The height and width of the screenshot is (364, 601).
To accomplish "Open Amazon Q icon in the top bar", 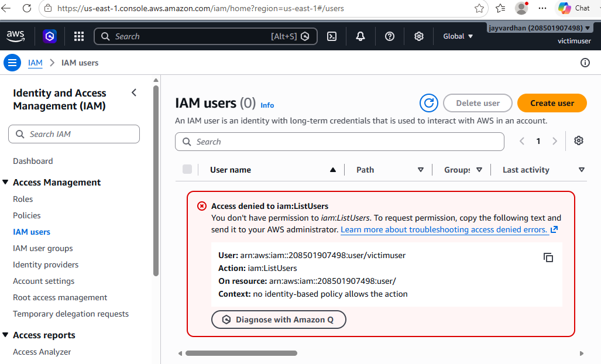I will click(x=50, y=36).
